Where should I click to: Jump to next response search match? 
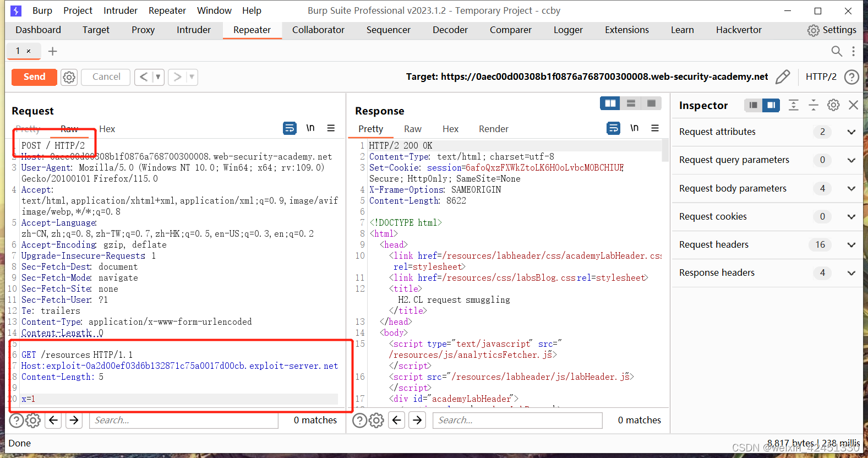[x=418, y=421]
